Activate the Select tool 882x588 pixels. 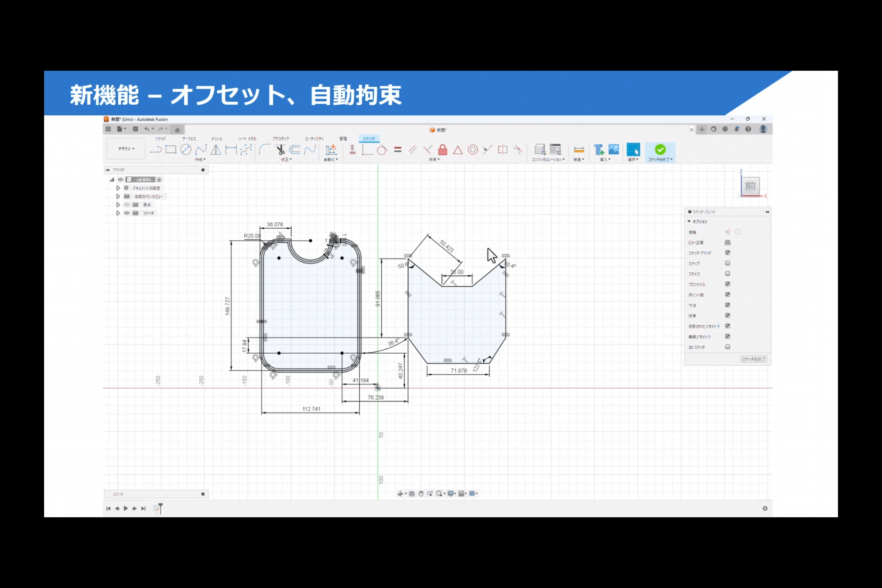[633, 150]
